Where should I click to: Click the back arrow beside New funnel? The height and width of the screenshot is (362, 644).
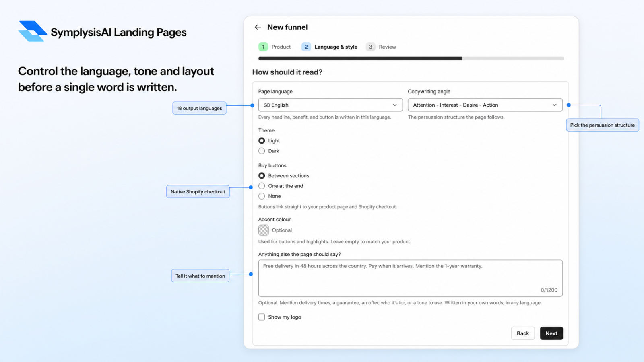click(x=258, y=27)
